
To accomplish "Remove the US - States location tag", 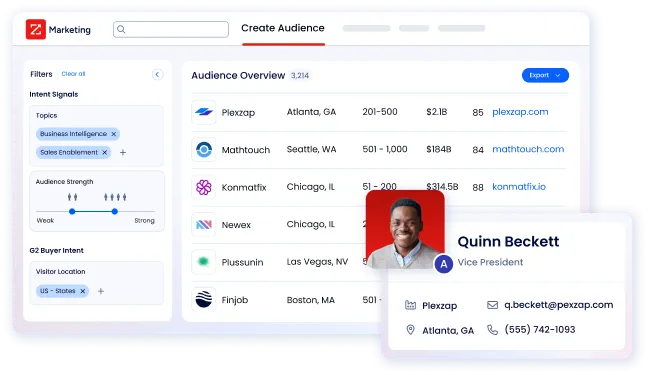I will tap(83, 291).
